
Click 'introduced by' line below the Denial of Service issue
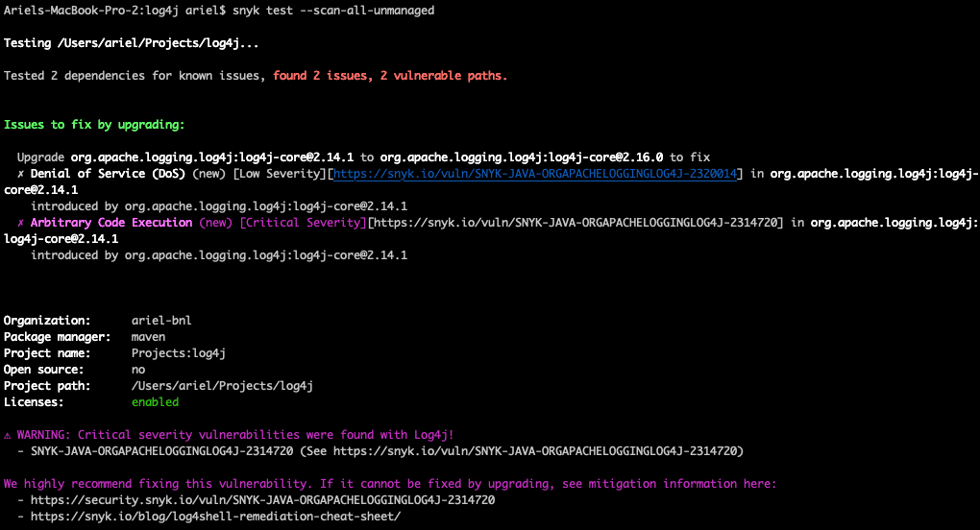point(219,206)
